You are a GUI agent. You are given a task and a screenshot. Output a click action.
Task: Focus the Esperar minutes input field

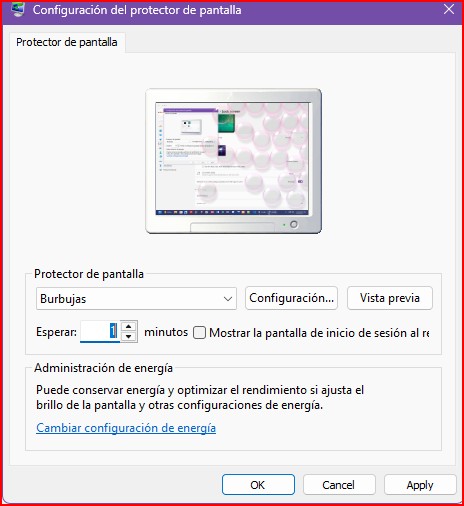(x=100, y=332)
